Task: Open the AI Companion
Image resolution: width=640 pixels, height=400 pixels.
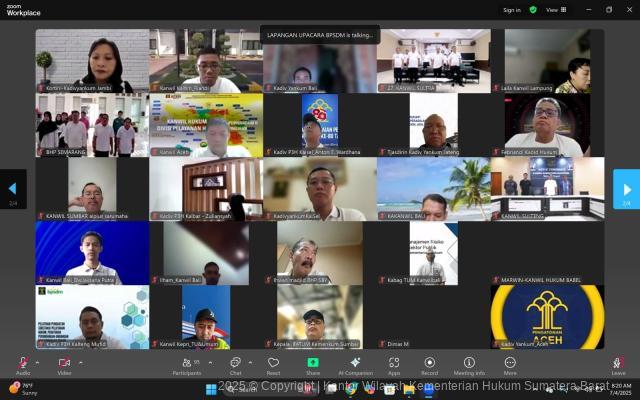Action: click(354, 363)
